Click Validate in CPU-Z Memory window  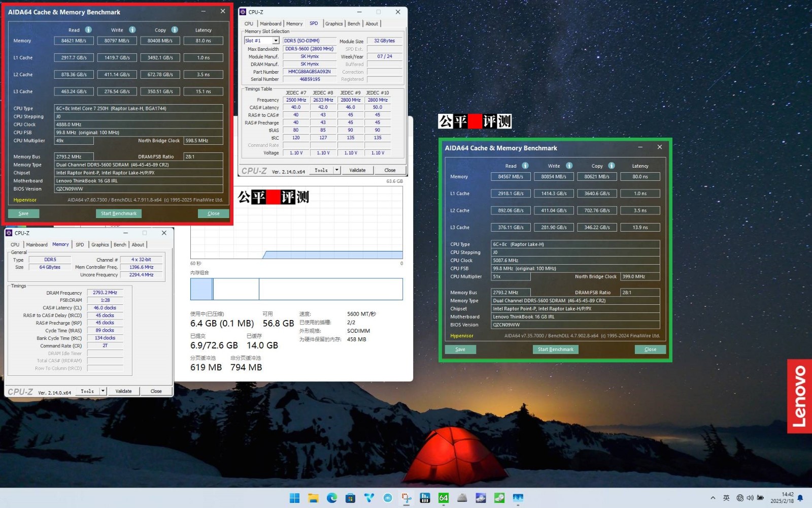click(x=123, y=391)
